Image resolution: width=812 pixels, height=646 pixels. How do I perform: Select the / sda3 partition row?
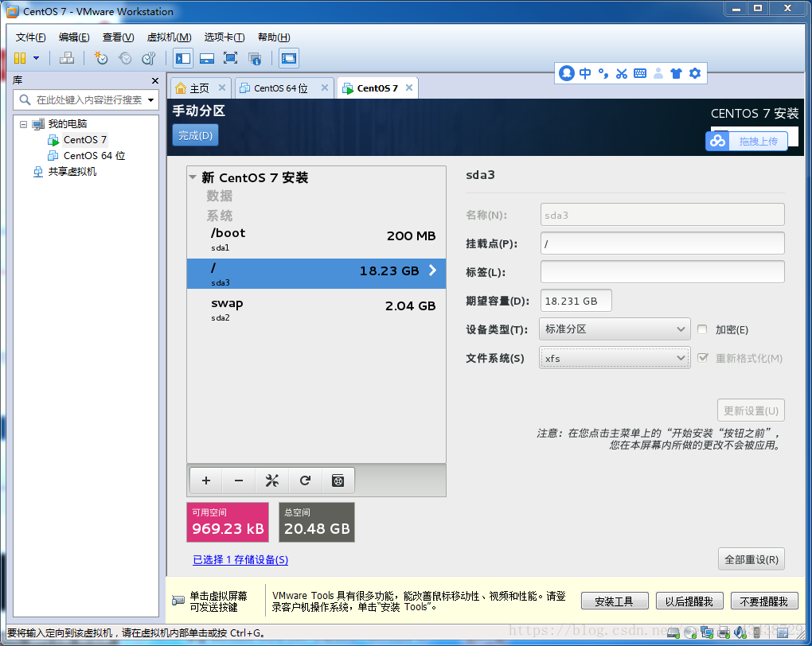(316, 274)
